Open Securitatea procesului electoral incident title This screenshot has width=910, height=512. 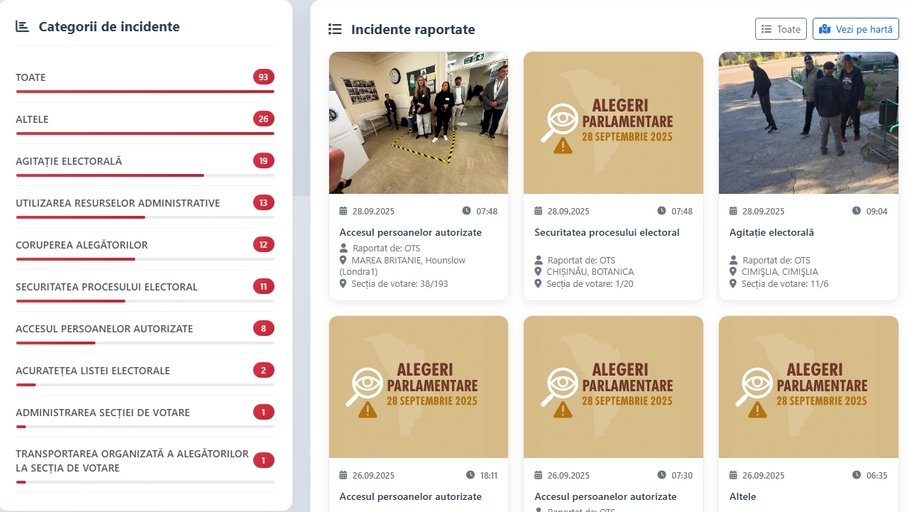point(606,232)
